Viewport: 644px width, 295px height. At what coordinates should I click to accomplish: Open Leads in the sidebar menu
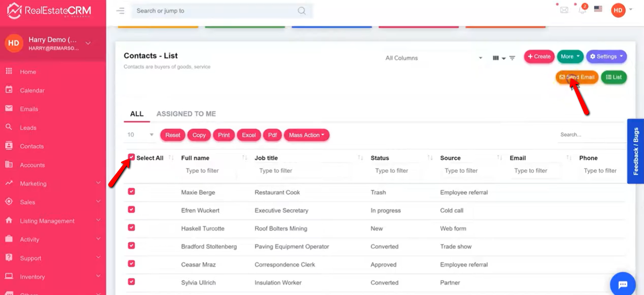28,128
